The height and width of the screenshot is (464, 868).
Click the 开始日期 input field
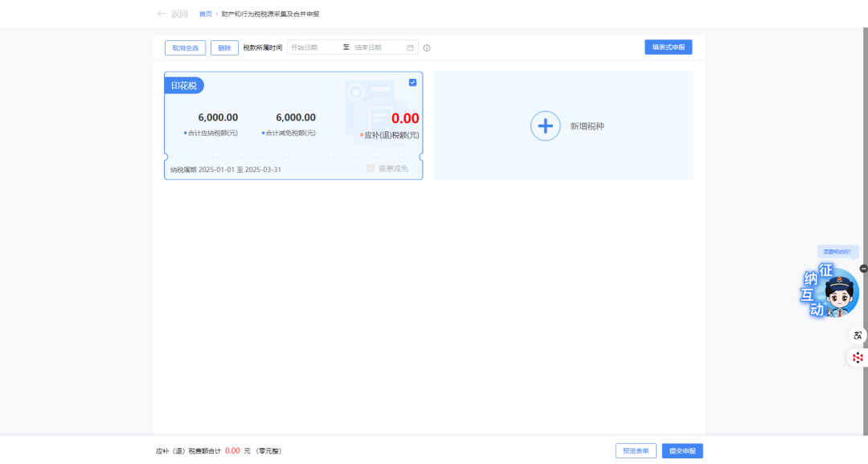[x=313, y=47]
